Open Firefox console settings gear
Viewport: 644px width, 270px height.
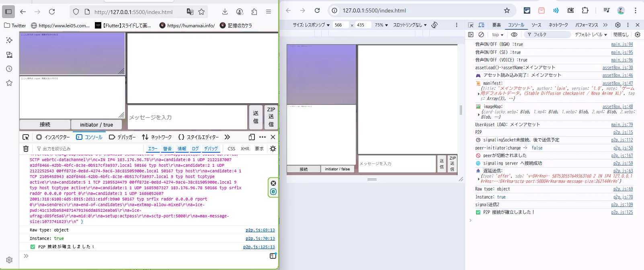tap(273, 149)
